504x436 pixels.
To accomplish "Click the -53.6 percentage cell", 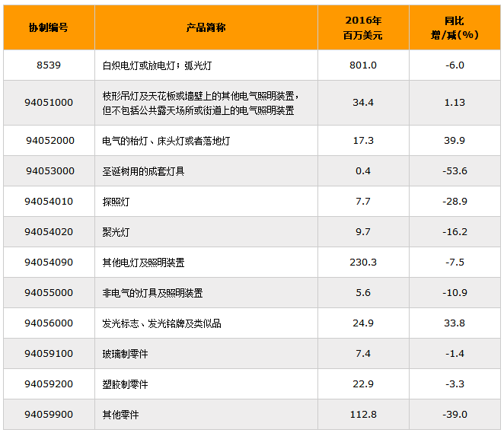I will [455, 171].
